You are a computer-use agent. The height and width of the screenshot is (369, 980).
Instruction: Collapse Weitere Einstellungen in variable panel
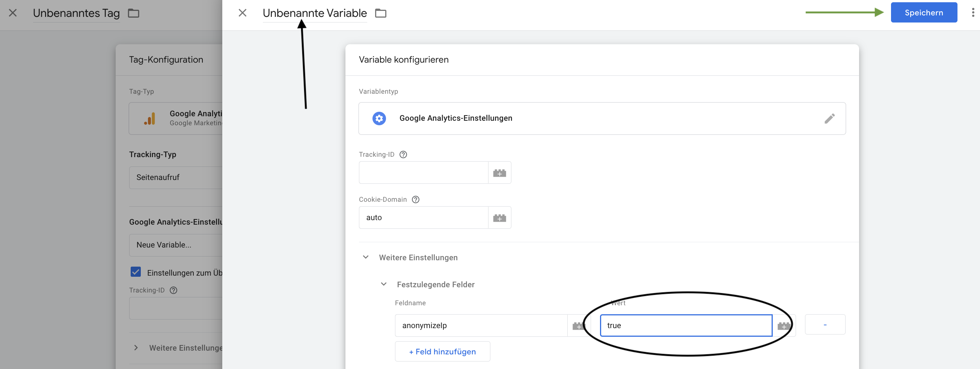[366, 257]
